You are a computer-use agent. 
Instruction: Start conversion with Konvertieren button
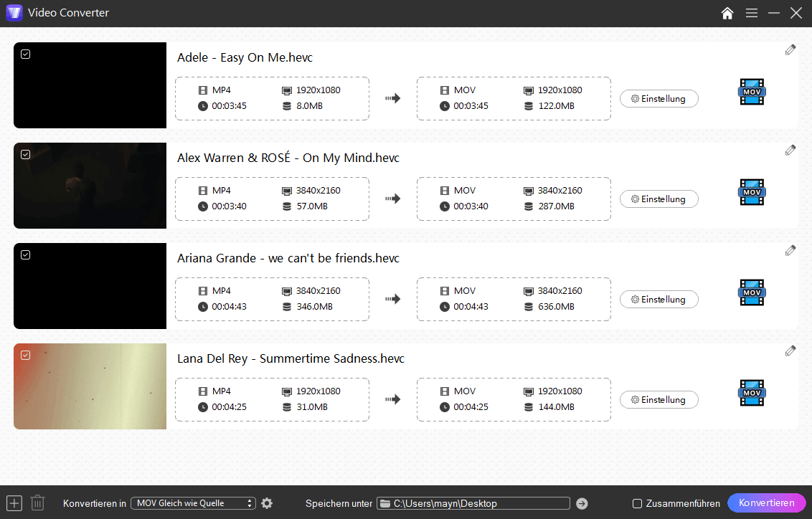(x=766, y=503)
